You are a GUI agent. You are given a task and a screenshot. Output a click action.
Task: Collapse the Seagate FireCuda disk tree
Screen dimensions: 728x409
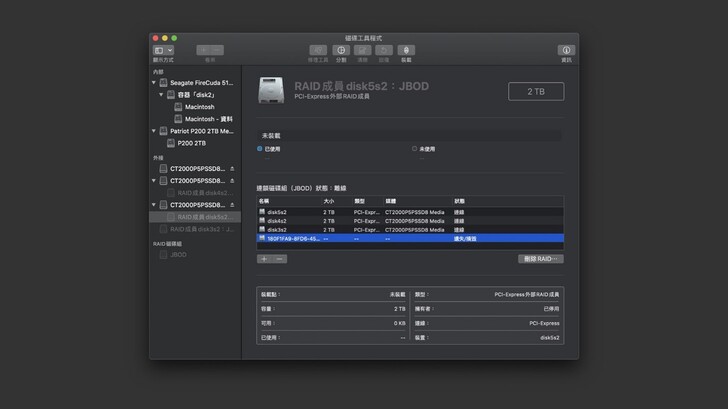point(155,83)
